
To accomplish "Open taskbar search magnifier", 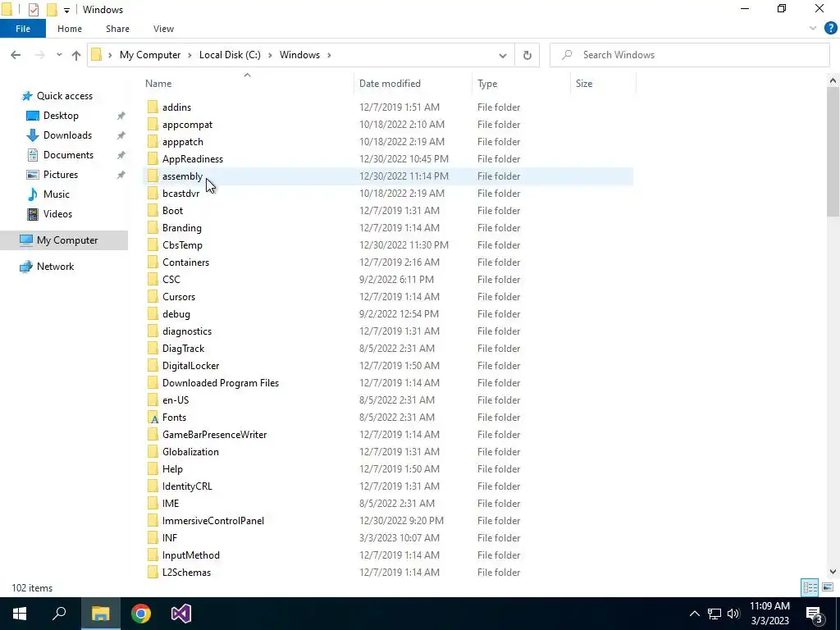I will 59,614.
